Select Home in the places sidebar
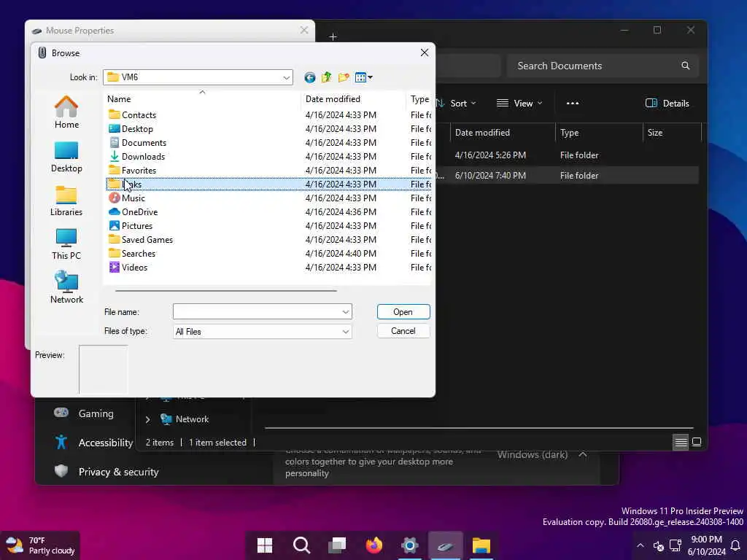The image size is (747, 560). 66,112
